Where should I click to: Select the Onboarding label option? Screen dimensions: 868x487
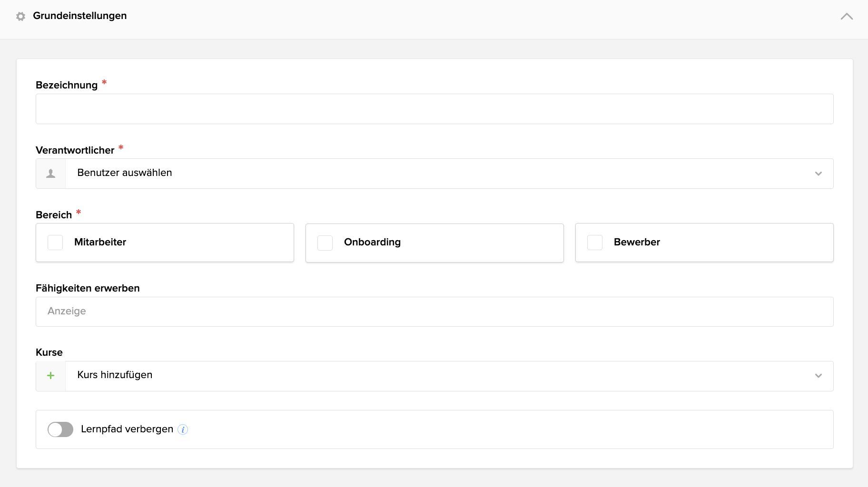click(x=372, y=242)
